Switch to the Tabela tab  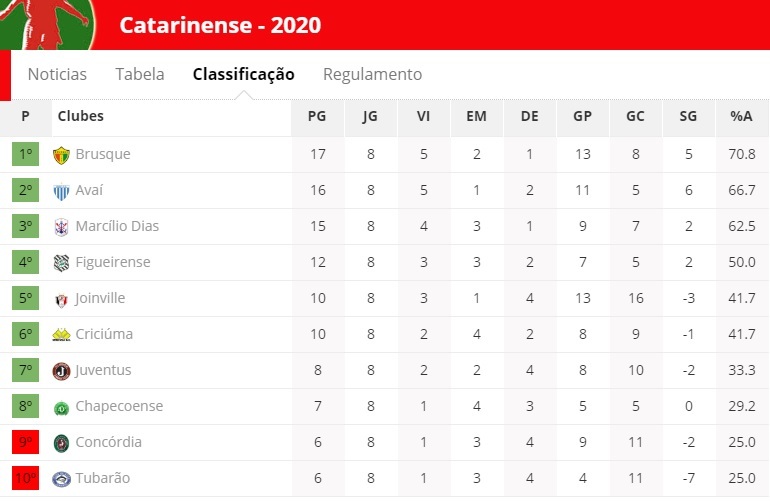139,74
